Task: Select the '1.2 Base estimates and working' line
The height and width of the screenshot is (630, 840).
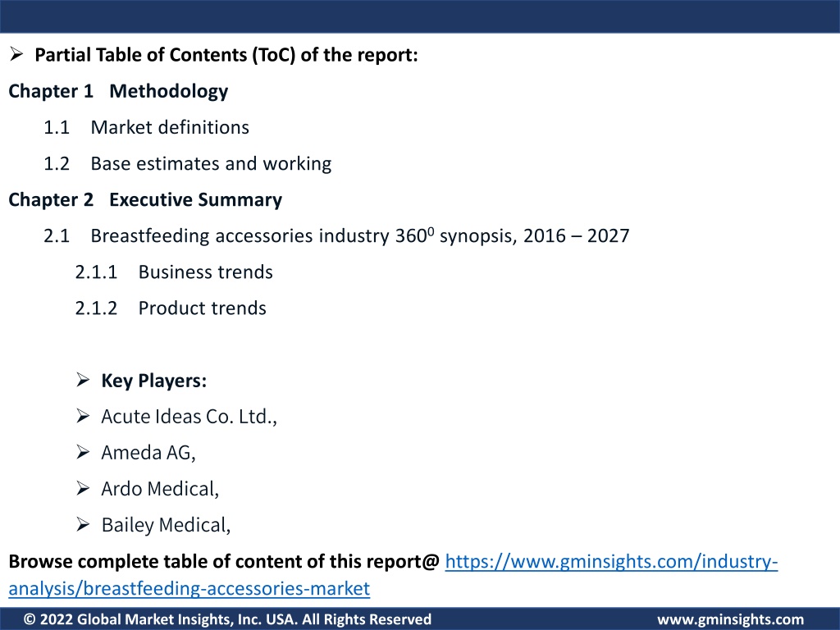Action: (188, 163)
